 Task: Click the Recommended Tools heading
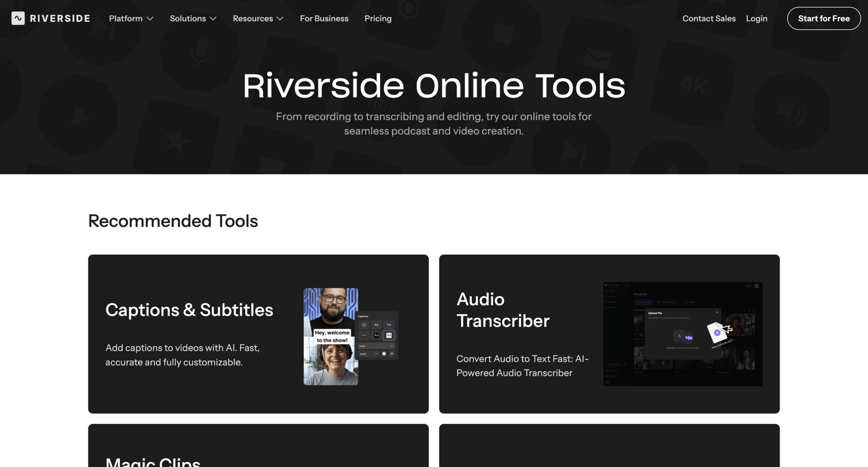tap(173, 221)
